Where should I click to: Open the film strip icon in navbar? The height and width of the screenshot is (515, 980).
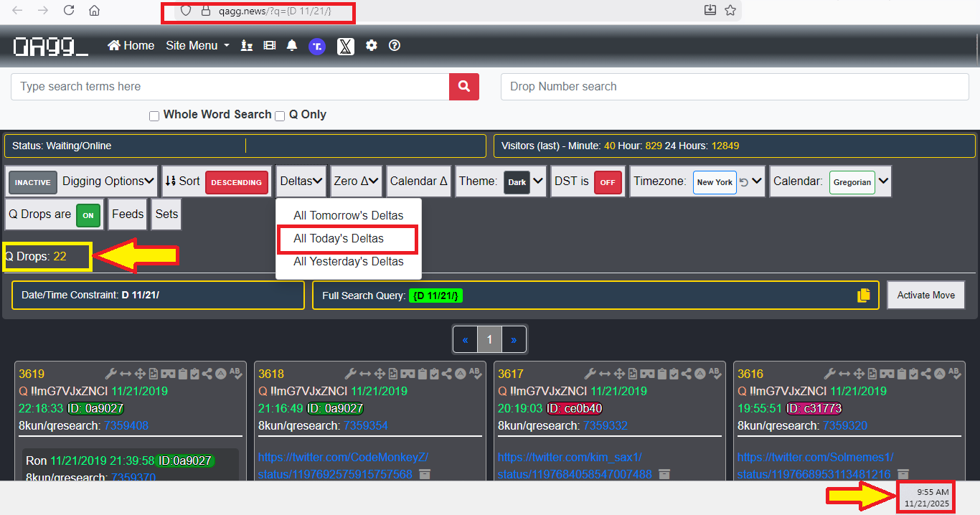tap(270, 46)
